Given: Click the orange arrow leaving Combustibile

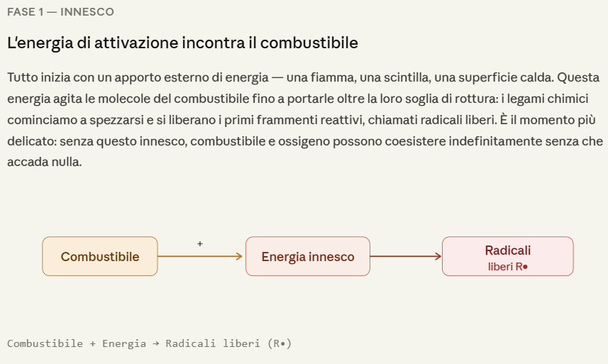Looking at the screenshot, I should coord(200,256).
